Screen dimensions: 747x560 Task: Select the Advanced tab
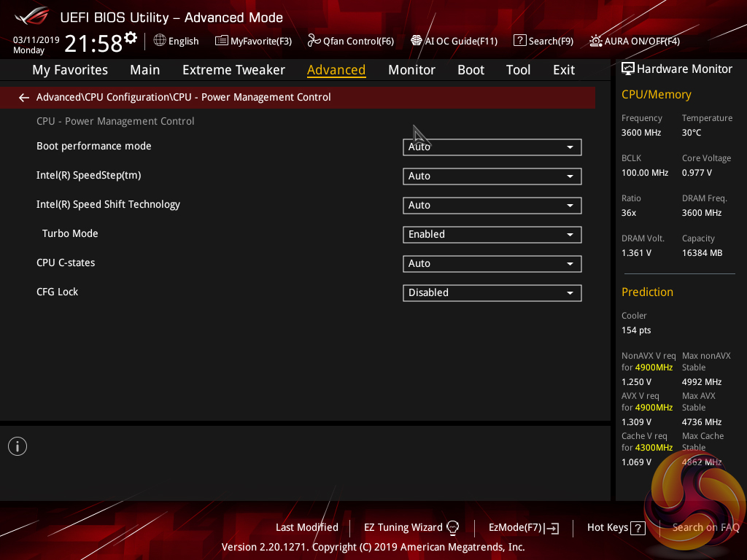tap(336, 70)
